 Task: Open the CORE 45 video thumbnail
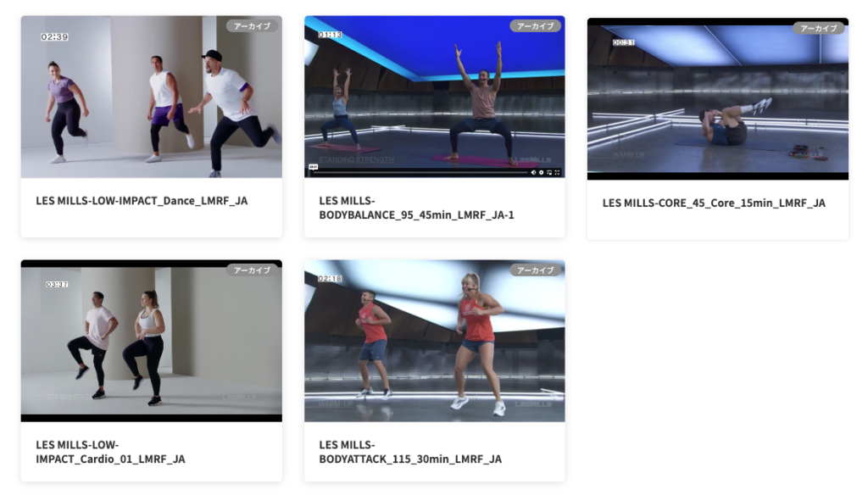point(718,99)
